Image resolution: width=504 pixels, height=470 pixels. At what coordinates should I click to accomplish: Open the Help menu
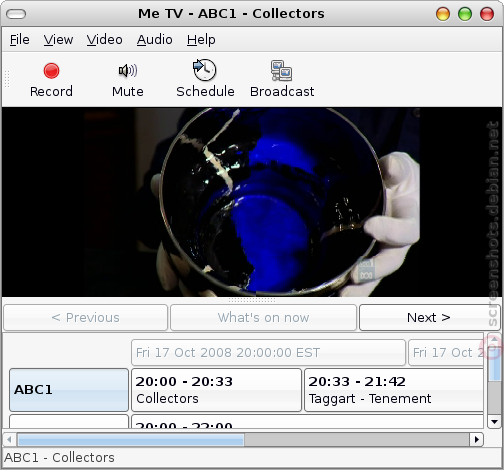pos(201,40)
